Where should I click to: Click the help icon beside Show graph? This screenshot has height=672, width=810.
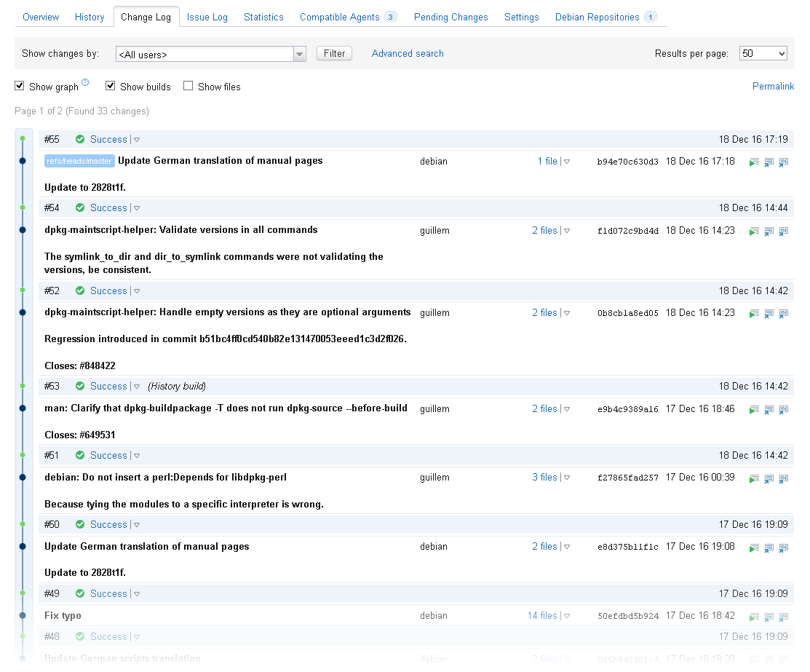[x=85, y=82]
